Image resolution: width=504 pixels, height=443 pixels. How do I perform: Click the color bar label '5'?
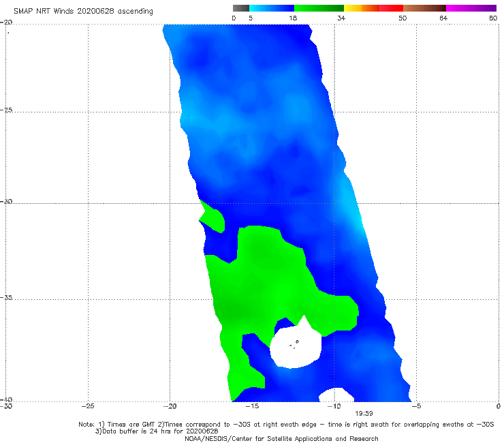click(251, 18)
